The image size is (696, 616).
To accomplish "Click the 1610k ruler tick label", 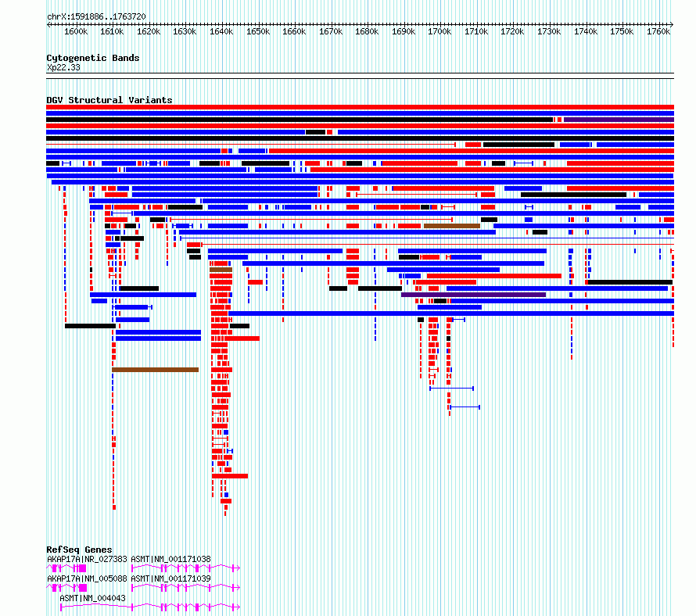I will [x=112, y=31].
